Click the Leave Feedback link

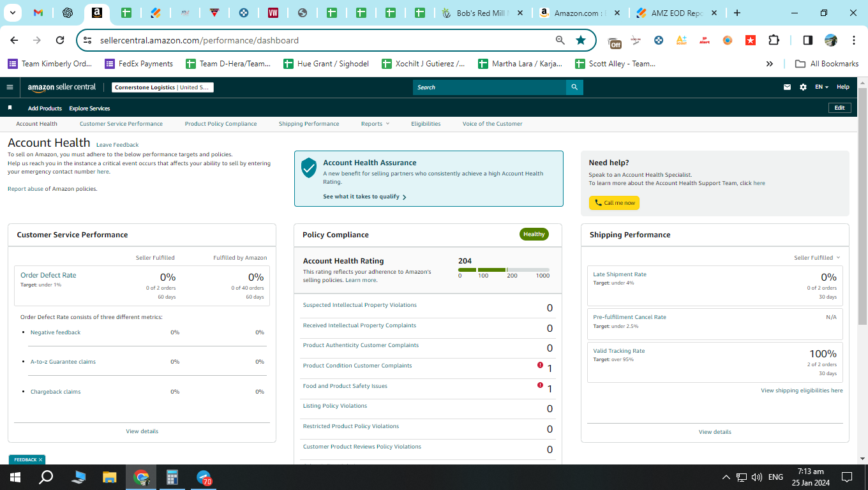pos(117,145)
